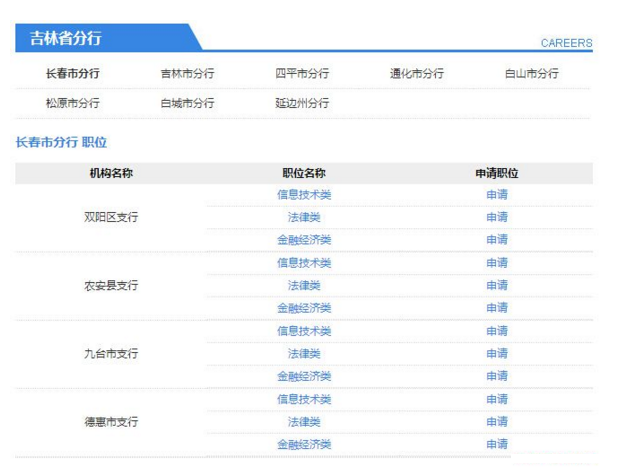Apply for 法律类 at 农安县支行
The height and width of the screenshot is (467, 635).
tap(497, 286)
